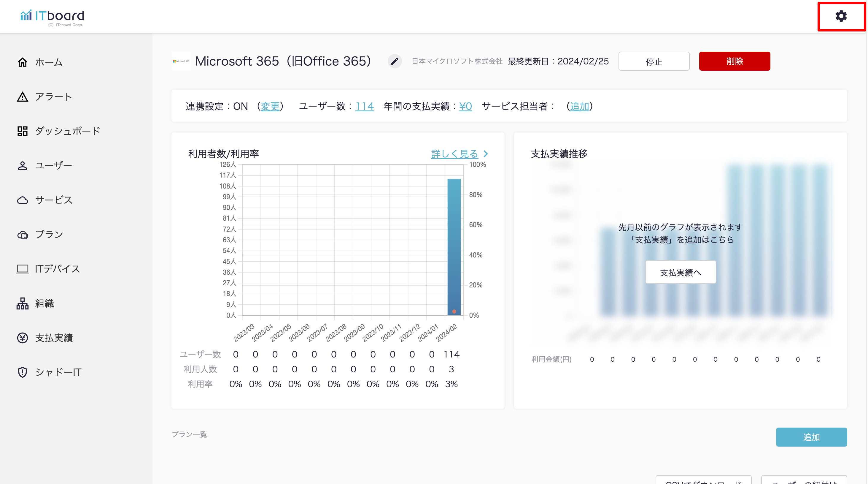
Task: Click the 変更 link for integration setting
Action: click(x=270, y=106)
